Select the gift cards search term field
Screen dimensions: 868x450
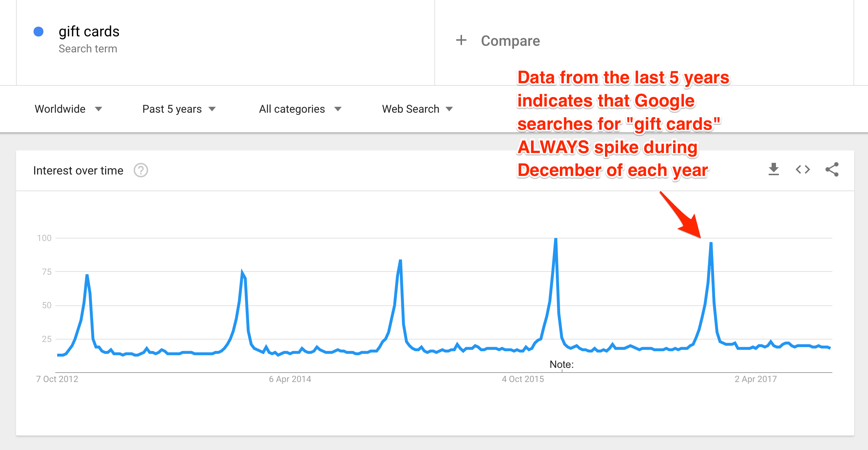click(x=89, y=32)
